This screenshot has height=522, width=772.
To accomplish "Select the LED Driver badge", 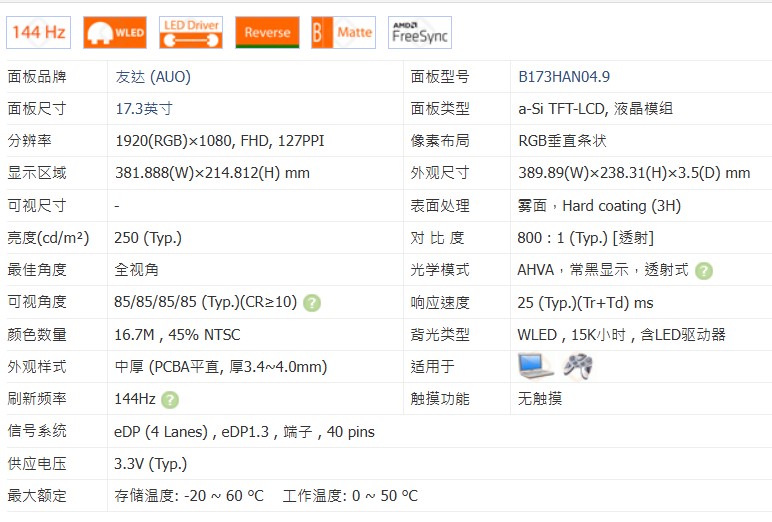I will 191,32.
